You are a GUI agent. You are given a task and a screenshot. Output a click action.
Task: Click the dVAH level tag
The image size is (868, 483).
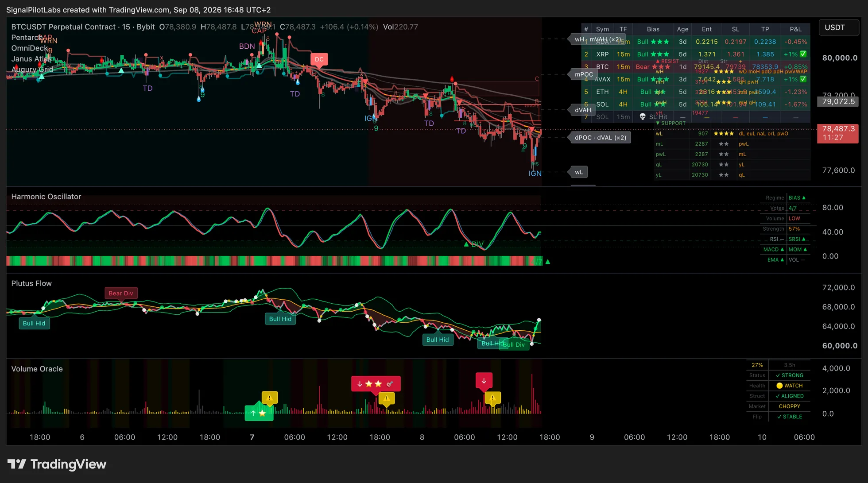(x=583, y=110)
